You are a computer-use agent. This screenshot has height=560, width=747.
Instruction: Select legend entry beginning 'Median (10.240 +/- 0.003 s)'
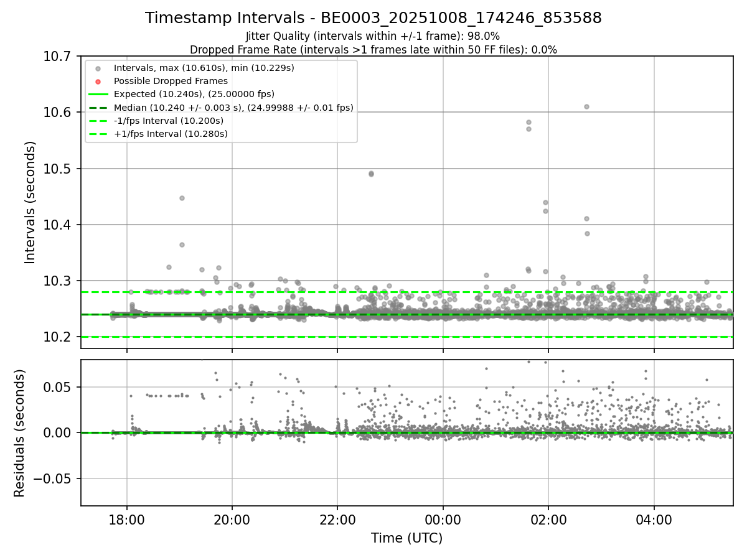[x=233, y=108]
